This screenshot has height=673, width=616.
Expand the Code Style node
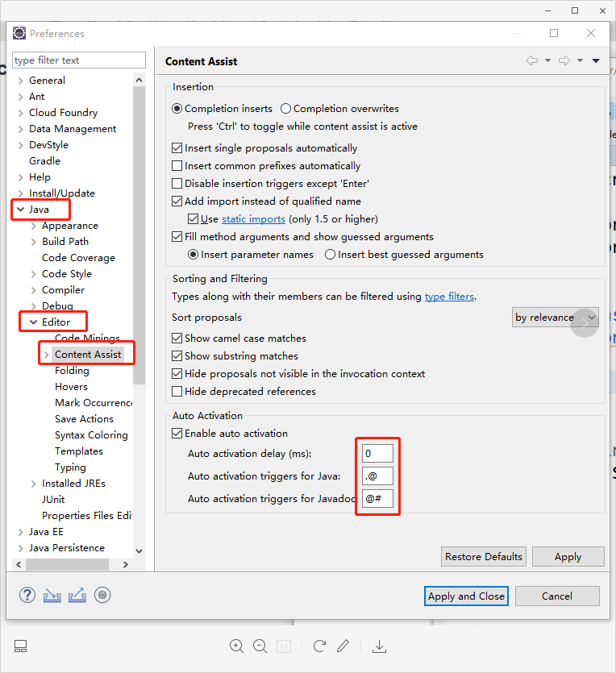[x=34, y=274]
